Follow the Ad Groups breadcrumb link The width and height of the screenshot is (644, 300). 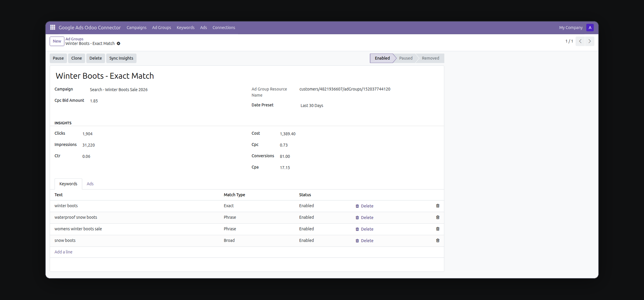click(x=74, y=39)
